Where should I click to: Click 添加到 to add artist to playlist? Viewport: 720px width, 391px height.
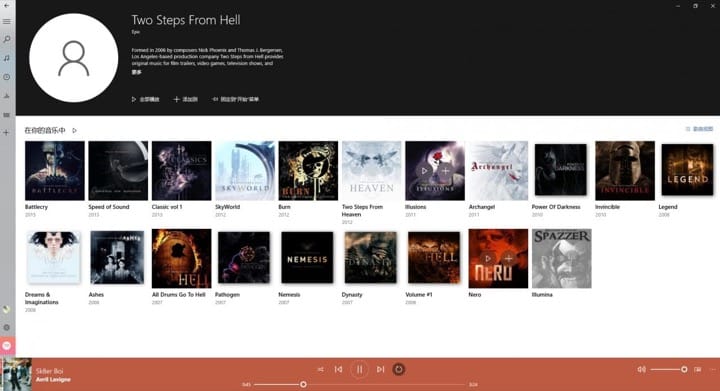click(x=186, y=99)
